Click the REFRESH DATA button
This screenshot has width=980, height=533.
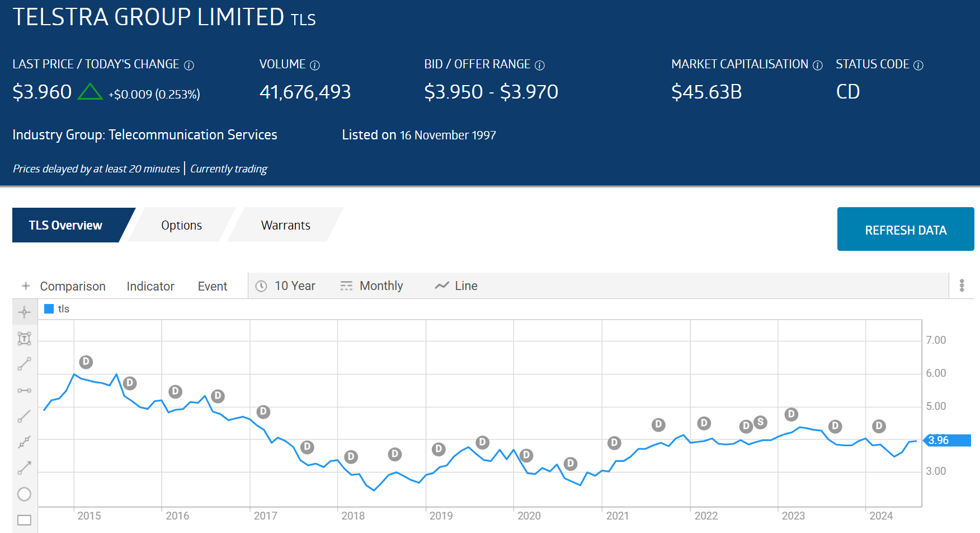[x=906, y=229]
